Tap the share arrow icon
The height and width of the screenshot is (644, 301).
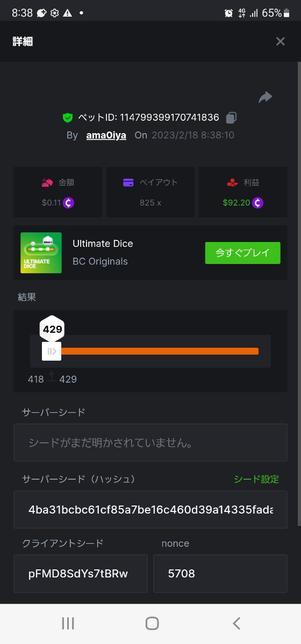coord(265,97)
